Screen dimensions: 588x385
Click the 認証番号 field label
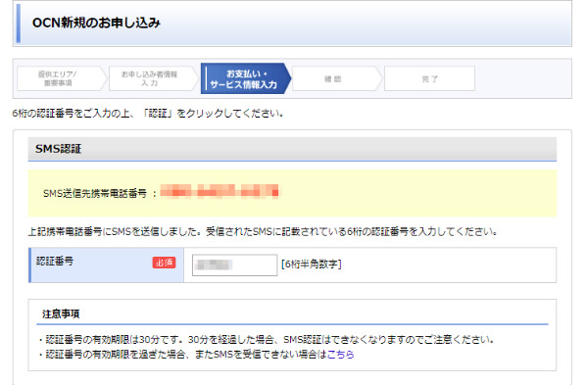click(55, 262)
